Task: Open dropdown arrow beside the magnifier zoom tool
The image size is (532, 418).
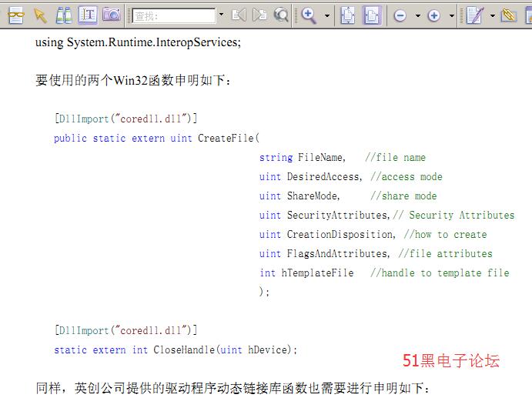Action: point(327,15)
